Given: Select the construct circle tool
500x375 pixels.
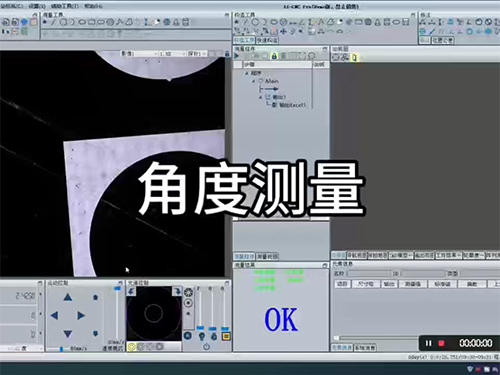Looking at the screenshot, I should pos(255,22).
